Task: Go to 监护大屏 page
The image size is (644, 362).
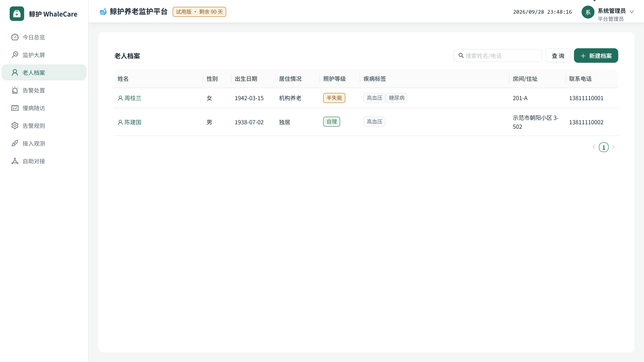Action: 44,55
